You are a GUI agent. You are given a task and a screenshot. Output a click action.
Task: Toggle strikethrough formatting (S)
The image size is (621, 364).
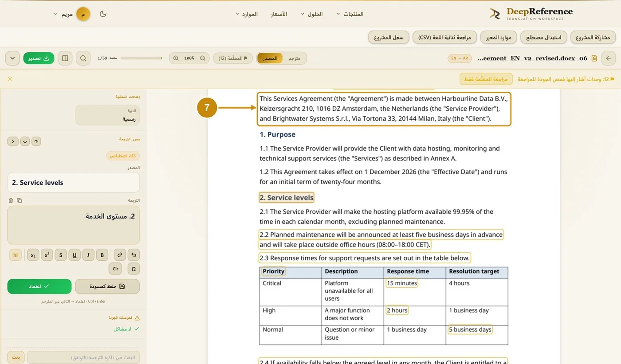[x=61, y=255]
